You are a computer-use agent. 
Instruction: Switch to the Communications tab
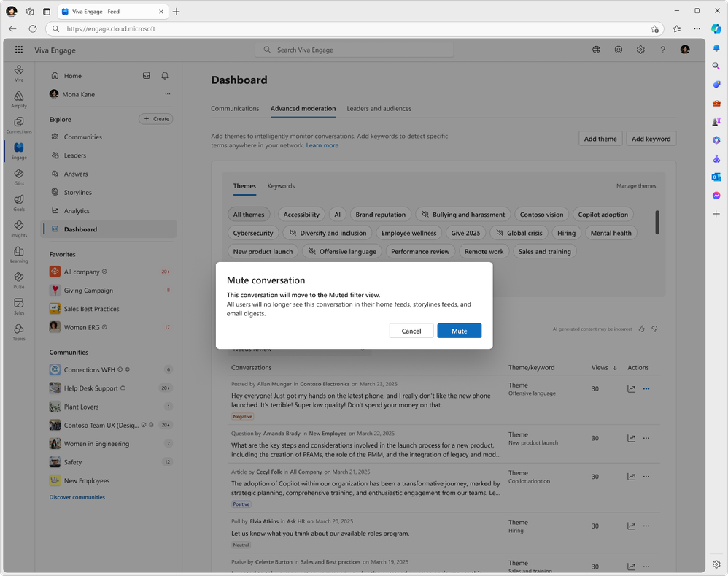[235, 108]
